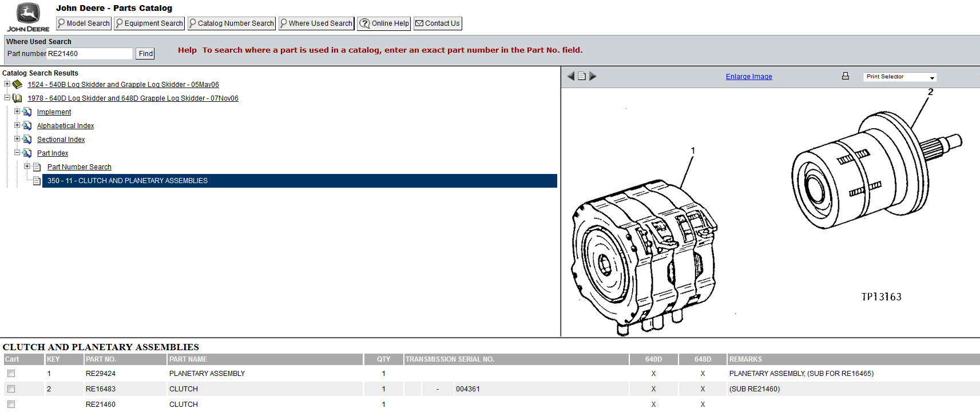
Task: Go to previous image with left arrow
Action: tap(570, 76)
